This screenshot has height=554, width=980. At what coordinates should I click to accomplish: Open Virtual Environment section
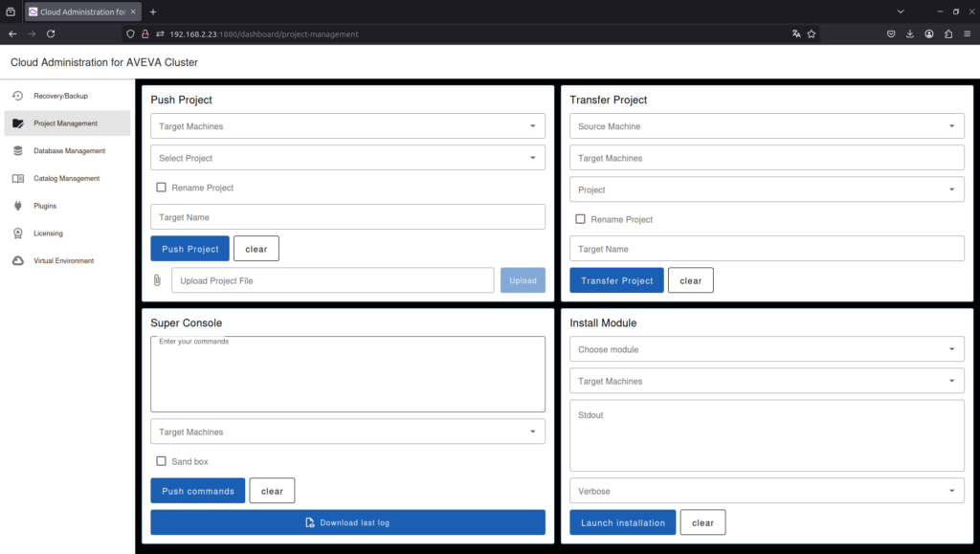(68, 260)
